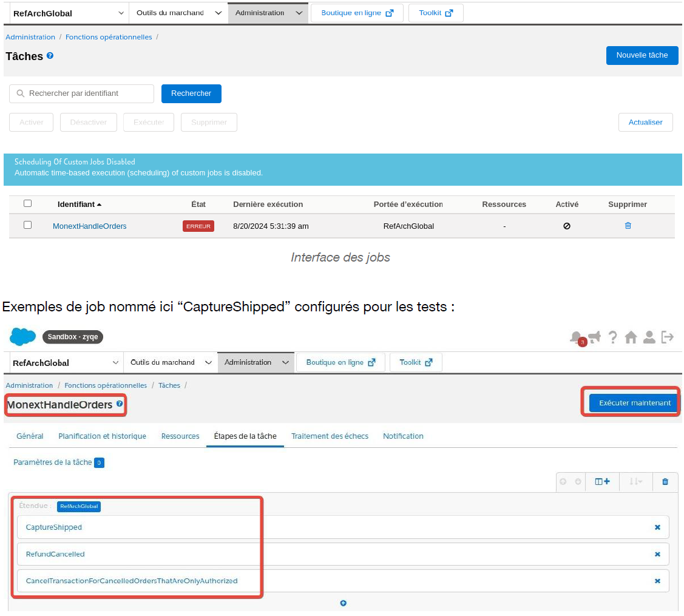Viewport: 684px width, 616px height.
Task: Click the Désactiver button
Action: pos(89,122)
